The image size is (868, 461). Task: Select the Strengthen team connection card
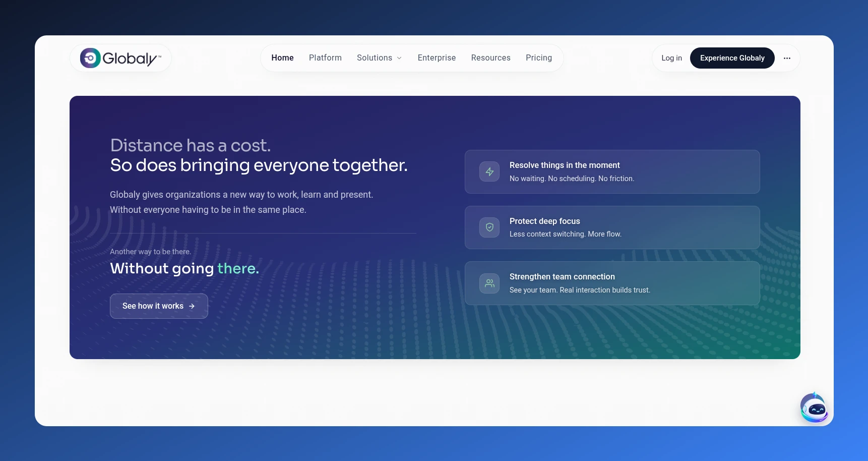612,283
